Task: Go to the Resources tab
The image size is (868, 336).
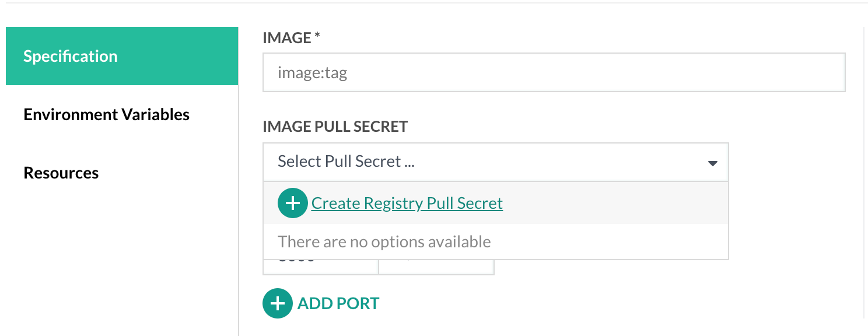Action: [61, 173]
